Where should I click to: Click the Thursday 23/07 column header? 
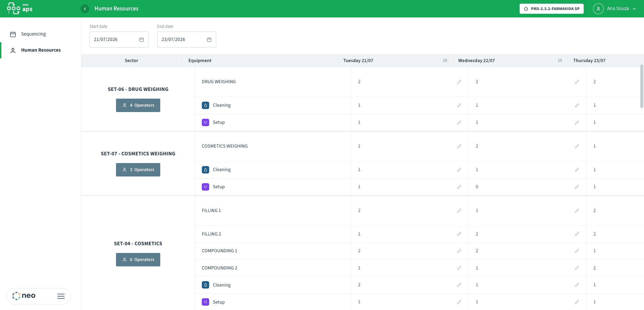click(x=606, y=61)
